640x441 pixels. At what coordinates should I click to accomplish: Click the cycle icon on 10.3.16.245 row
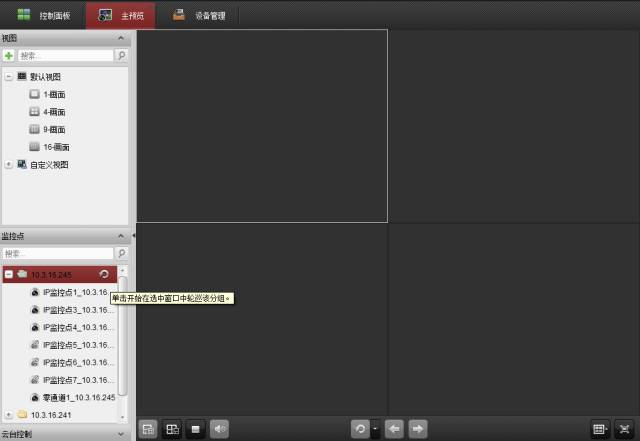tap(104, 274)
